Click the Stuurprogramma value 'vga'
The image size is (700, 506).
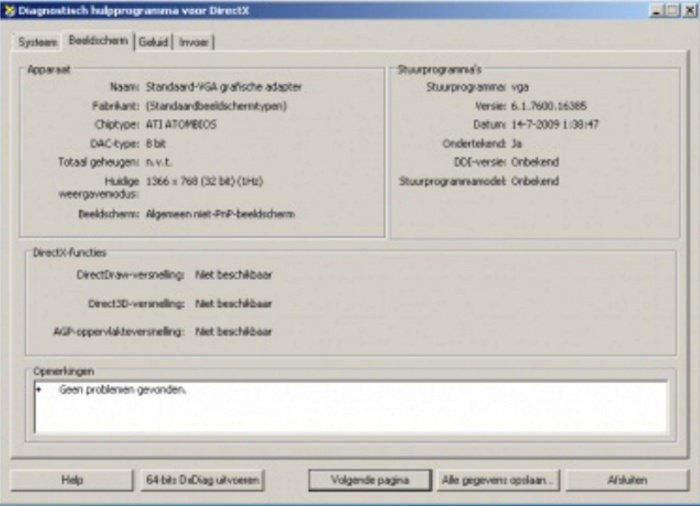[x=520, y=88]
